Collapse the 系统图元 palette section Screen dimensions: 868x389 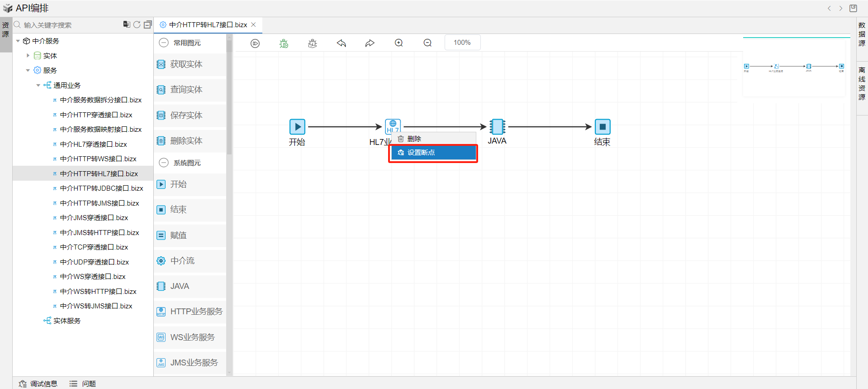[164, 163]
